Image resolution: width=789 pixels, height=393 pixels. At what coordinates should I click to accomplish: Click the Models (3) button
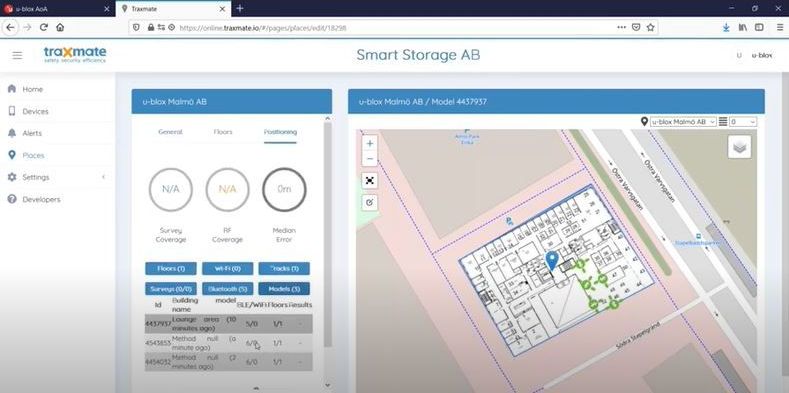pyautogui.click(x=284, y=289)
